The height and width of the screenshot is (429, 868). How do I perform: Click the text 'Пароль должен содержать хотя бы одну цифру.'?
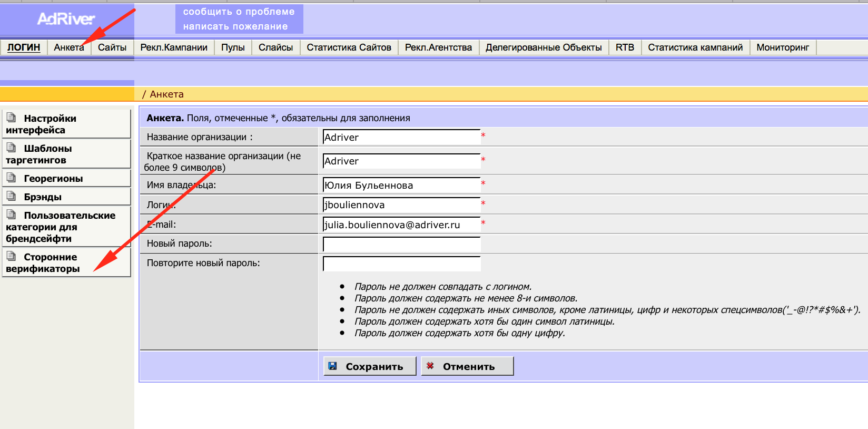[x=459, y=333]
